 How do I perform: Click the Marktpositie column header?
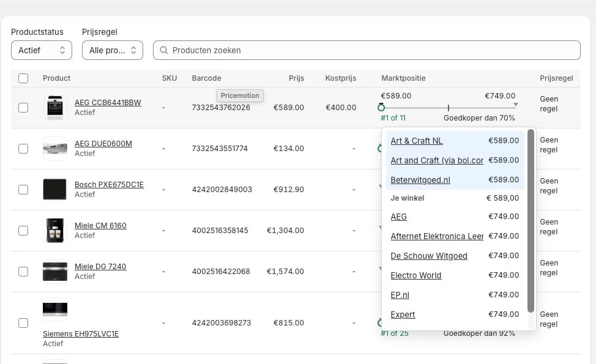403,78
